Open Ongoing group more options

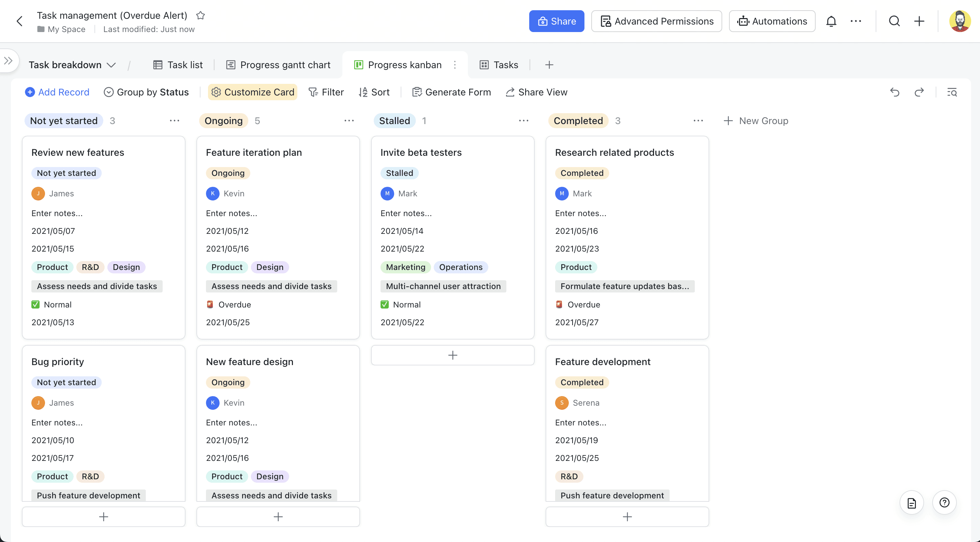(349, 121)
